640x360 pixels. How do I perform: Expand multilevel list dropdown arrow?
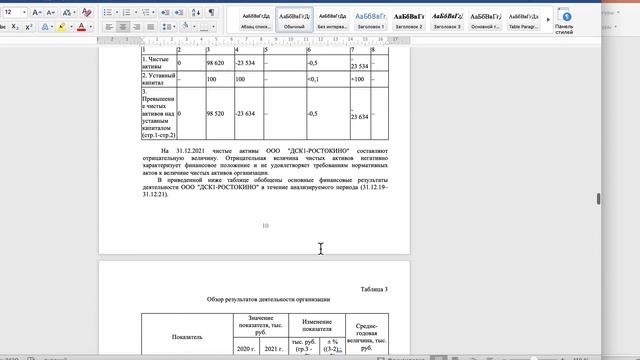pyautogui.click(x=153, y=13)
